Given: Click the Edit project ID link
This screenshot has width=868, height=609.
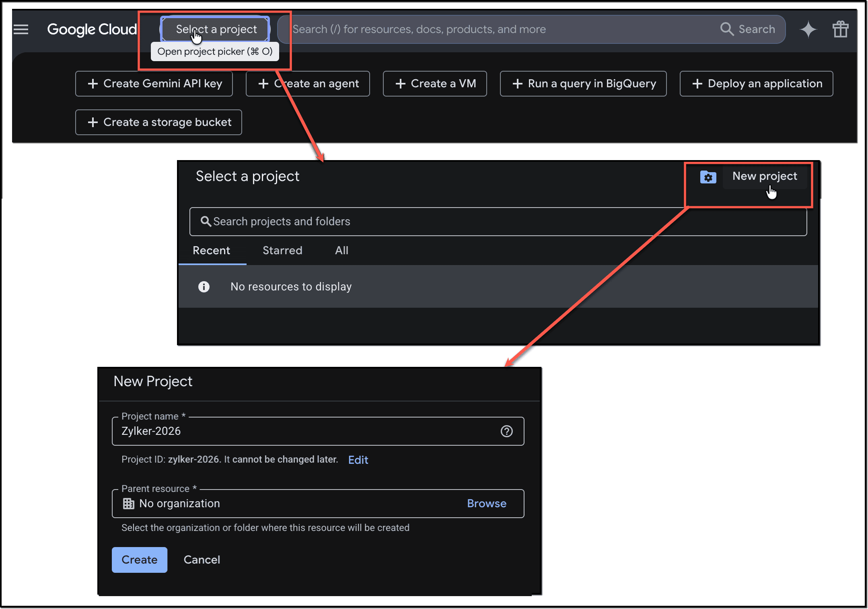Looking at the screenshot, I should (358, 460).
